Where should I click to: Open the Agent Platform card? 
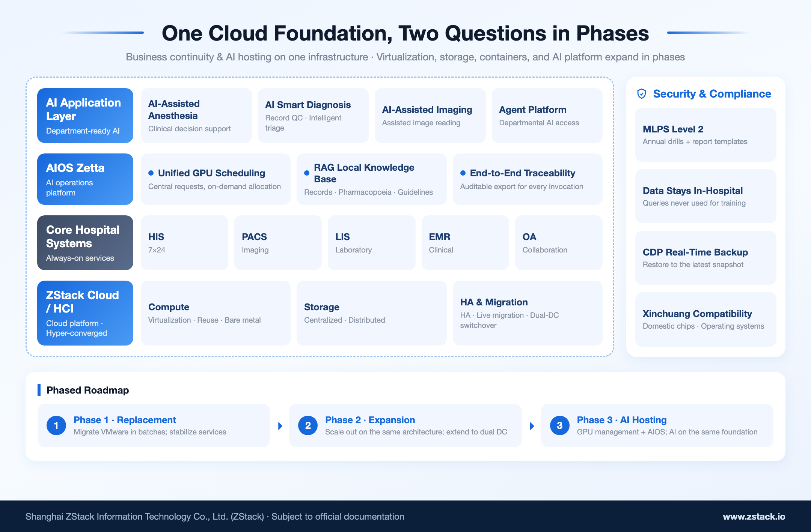(547, 116)
